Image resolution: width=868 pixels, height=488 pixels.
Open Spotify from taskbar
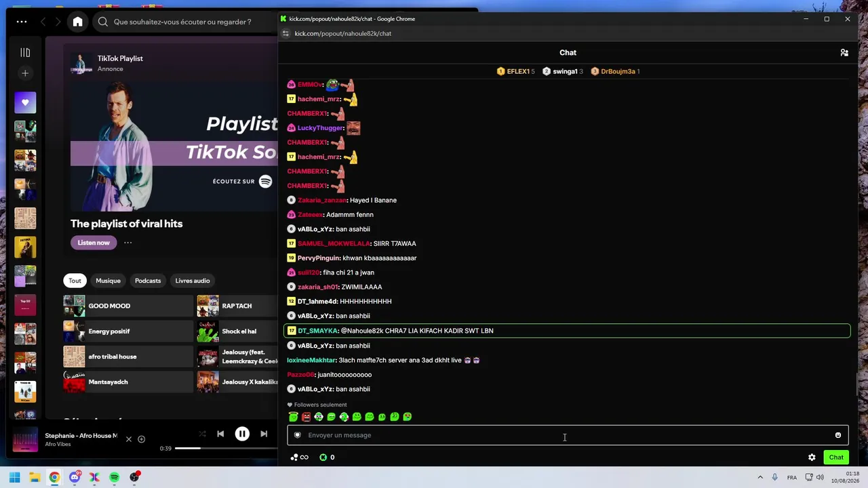click(114, 477)
